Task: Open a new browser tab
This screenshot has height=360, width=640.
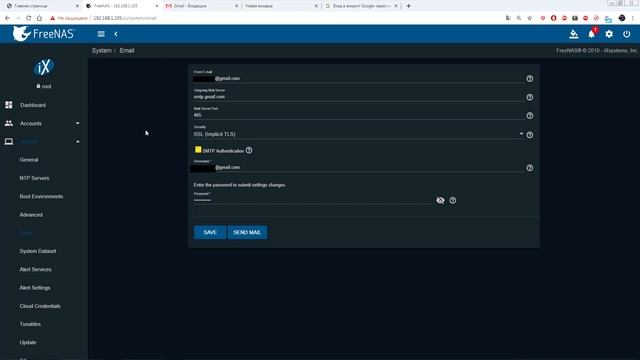Action: 408,6
